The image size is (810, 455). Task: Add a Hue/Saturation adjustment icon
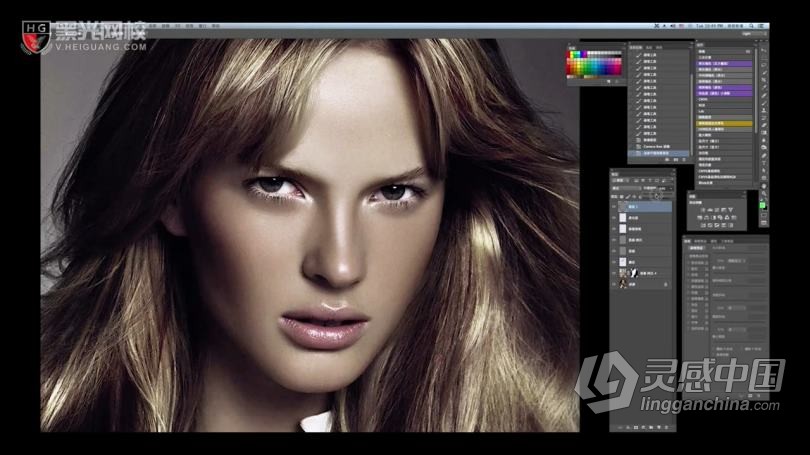699,218
